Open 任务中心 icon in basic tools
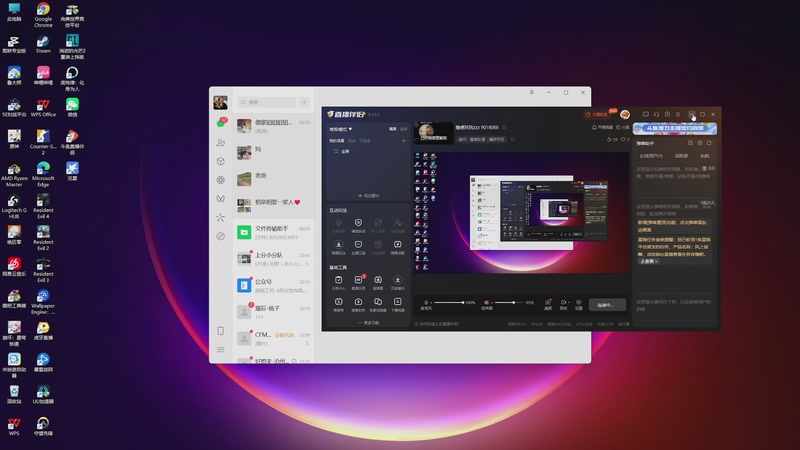This screenshot has height=450, width=800. coord(338,282)
